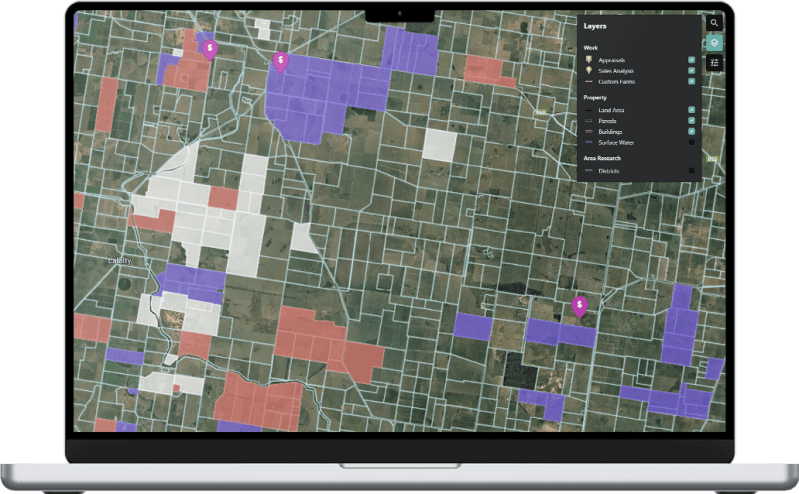Uncheck the Land Area layer checkbox
Viewport: 799px width, 494px height.
[x=691, y=110]
